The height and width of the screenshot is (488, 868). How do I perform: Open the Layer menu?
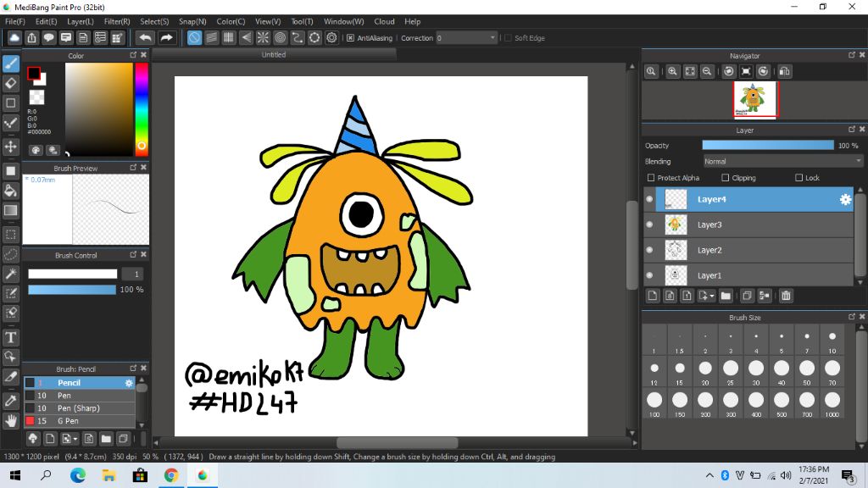pyautogui.click(x=81, y=21)
